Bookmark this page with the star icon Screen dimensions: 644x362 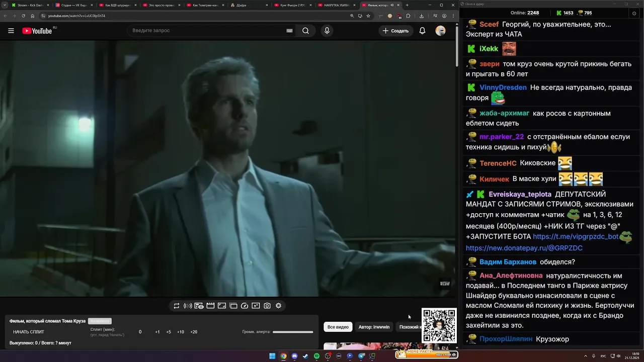point(368,16)
